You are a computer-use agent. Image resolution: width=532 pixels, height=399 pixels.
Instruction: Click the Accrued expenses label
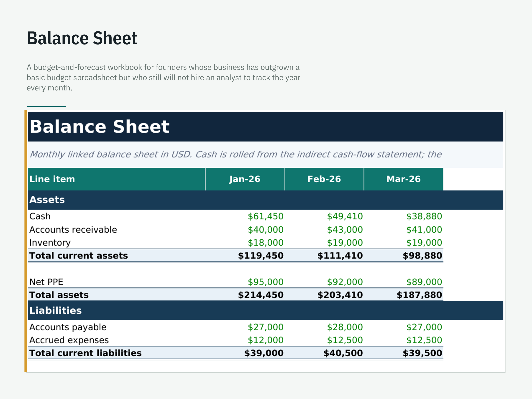69,340
